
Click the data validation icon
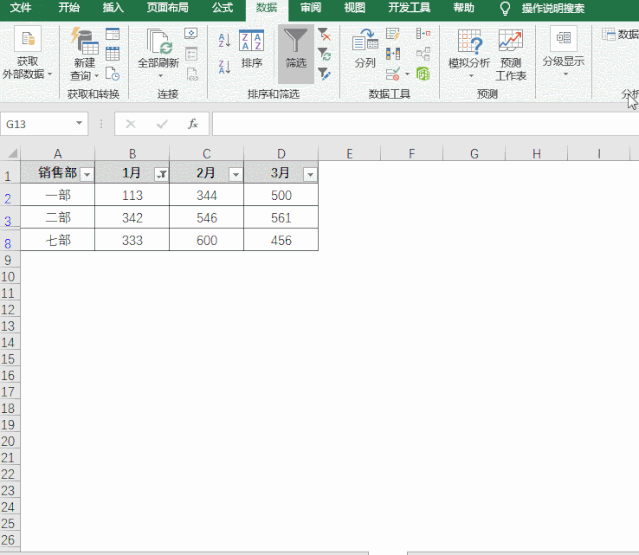393,74
